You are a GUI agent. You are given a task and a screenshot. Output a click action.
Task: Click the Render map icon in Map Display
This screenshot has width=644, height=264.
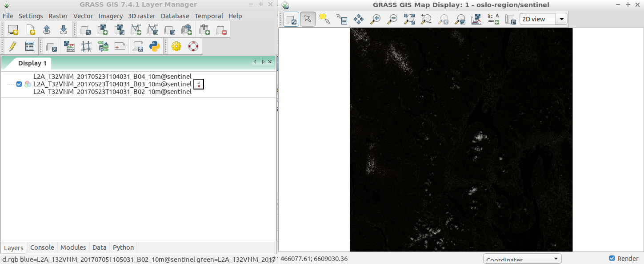(291, 19)
